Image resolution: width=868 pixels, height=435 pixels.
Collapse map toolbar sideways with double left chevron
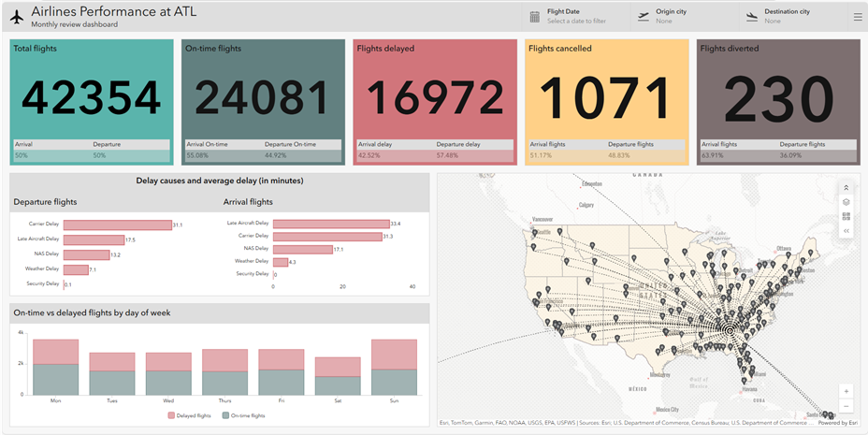point(846,231)
